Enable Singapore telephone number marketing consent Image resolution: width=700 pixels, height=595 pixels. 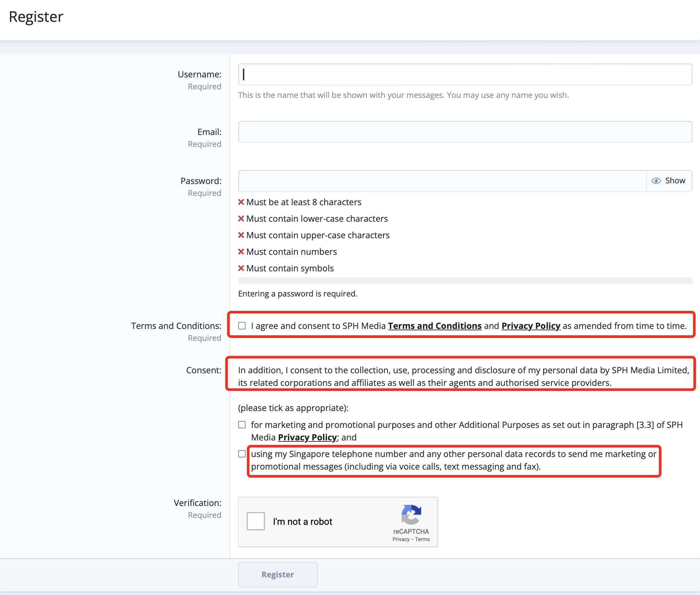242,454
